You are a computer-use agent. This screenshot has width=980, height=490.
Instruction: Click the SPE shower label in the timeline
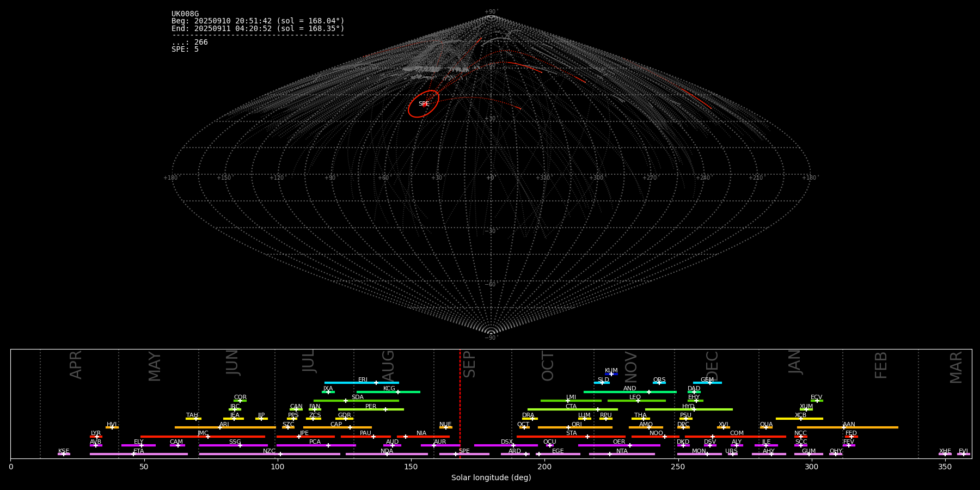(x=464, y=451)
